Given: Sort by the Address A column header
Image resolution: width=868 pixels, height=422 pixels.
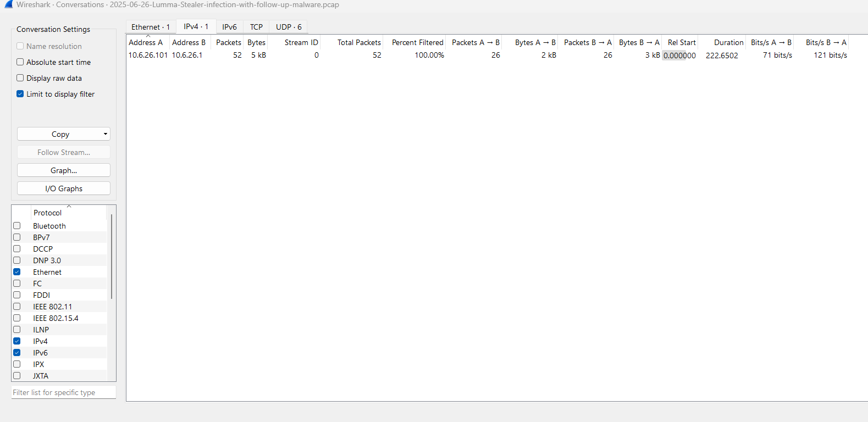Looking at the screenshot, I should point(148,42).
